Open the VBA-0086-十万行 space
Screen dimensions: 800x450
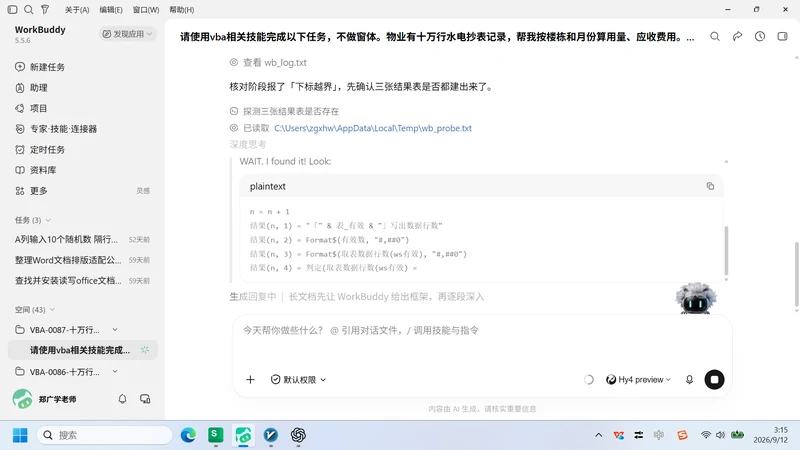click(x=66, y=371)
